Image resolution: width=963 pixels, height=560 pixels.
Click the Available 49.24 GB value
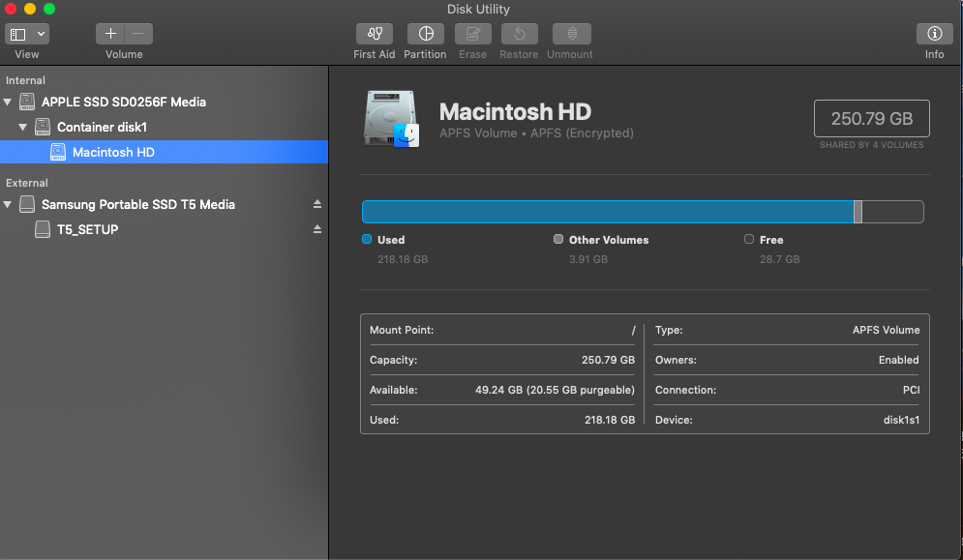[x=555, y=390]
